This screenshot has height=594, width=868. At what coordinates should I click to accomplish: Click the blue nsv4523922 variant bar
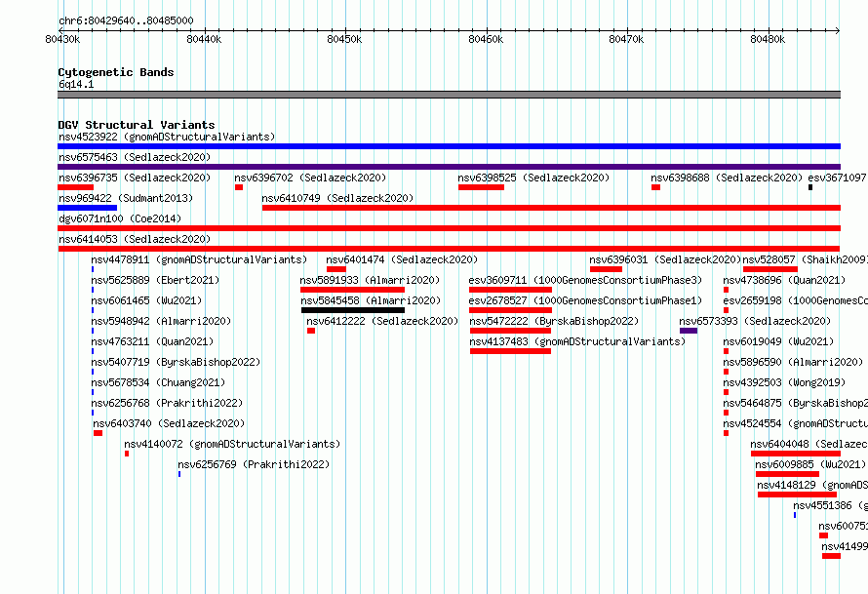pos(449,146)
